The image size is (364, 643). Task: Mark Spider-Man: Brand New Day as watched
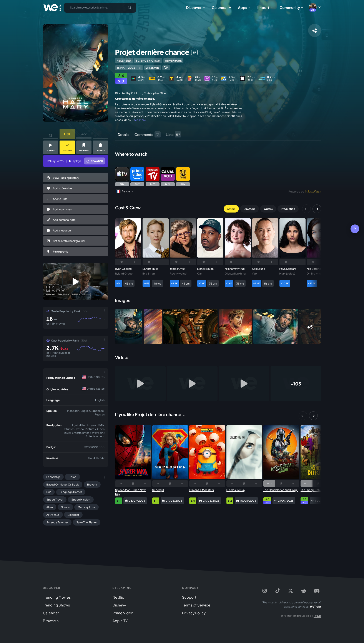(121, 484)
